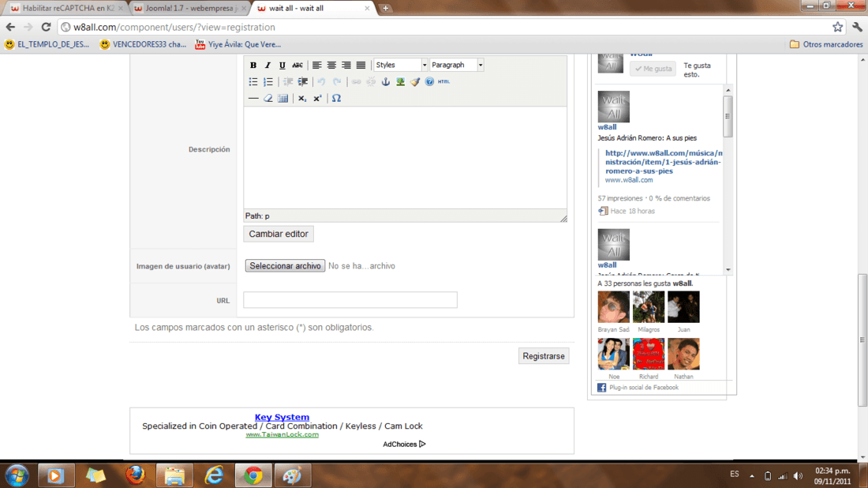Reload the current page
868x488 pixels.
pyautogui.click(x=46, y=27)
